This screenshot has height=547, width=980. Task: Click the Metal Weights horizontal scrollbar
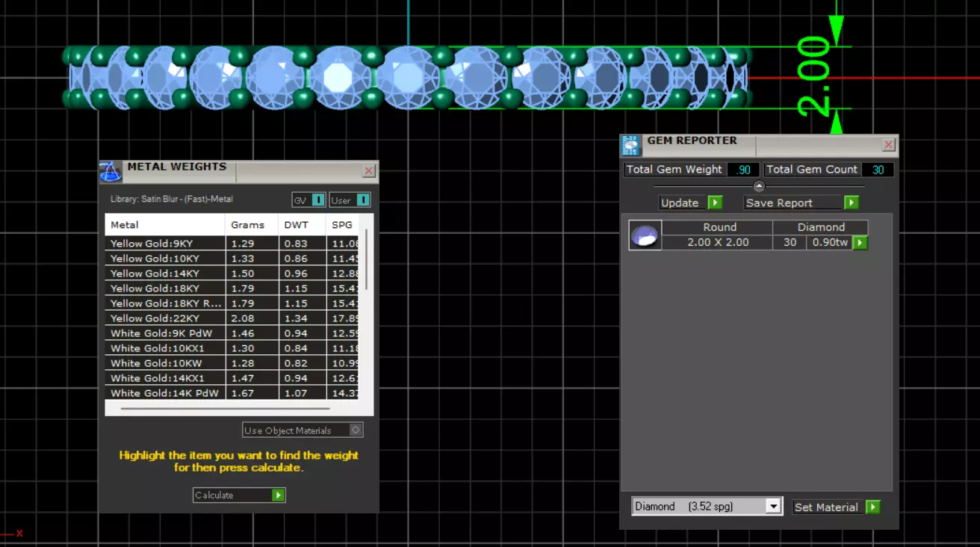pos(226,409)
